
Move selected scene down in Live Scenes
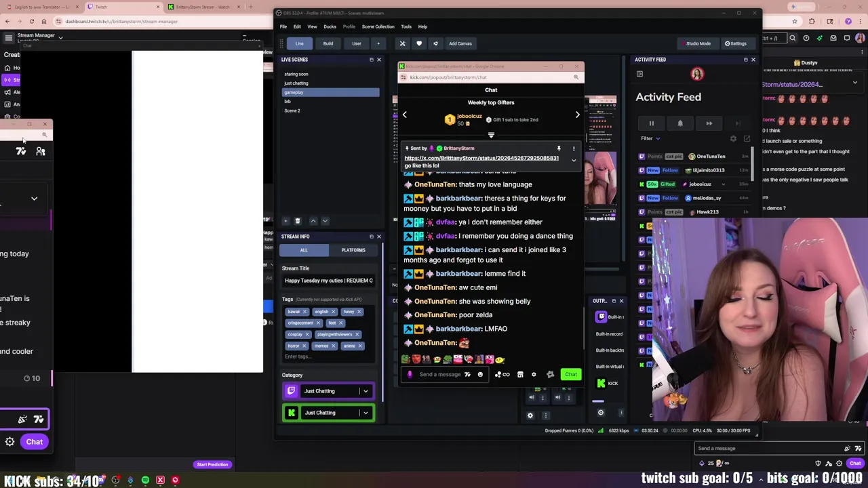pos(325,221)
